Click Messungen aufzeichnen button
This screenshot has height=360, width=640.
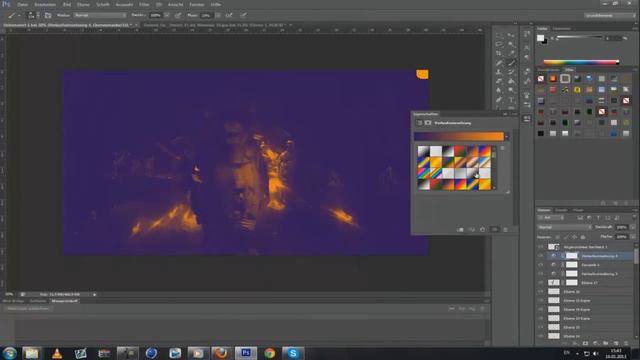pyautogui.click(x=28, y=309)
